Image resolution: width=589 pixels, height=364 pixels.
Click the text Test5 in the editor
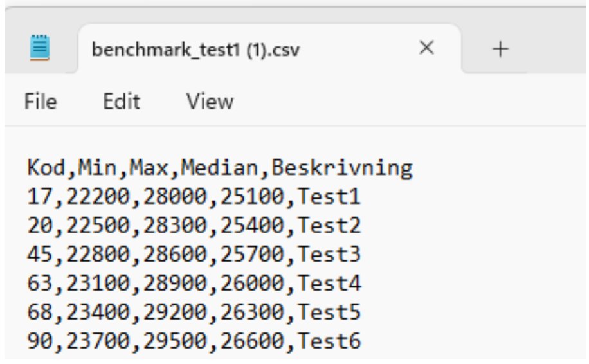(x=329, y=312)
